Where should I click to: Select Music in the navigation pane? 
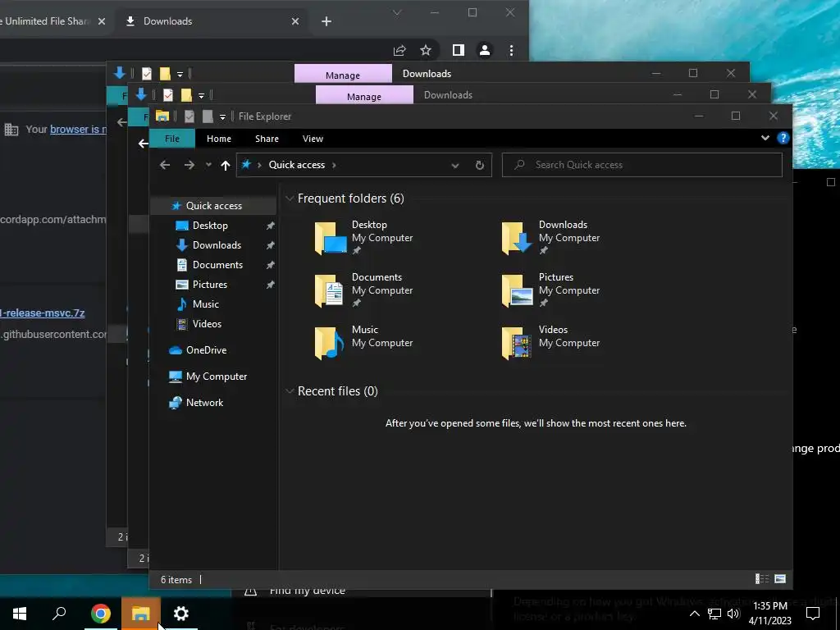205,304
